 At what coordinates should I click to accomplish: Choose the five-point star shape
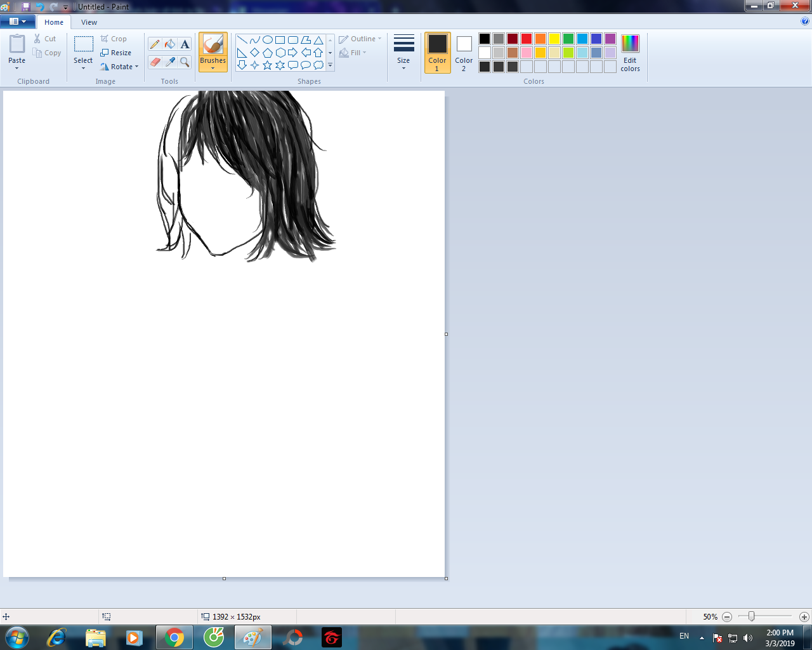267,65
